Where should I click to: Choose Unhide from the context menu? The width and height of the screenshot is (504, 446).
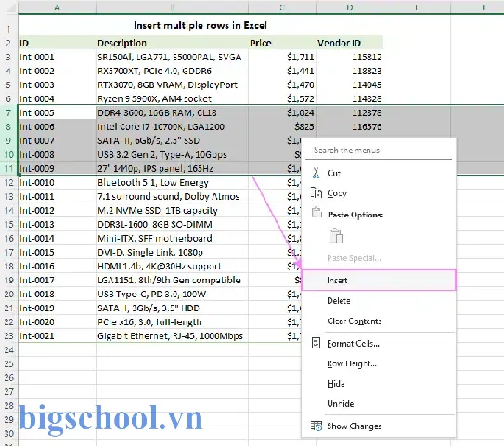pos(379,403)
